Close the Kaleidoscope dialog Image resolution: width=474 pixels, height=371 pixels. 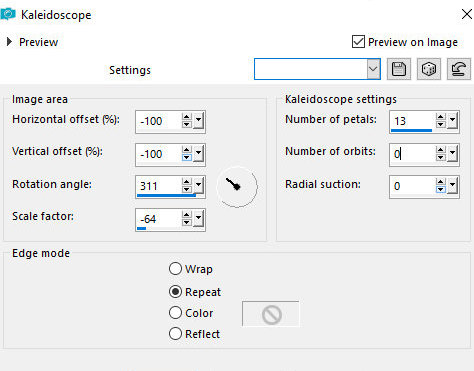coord(467,14)
